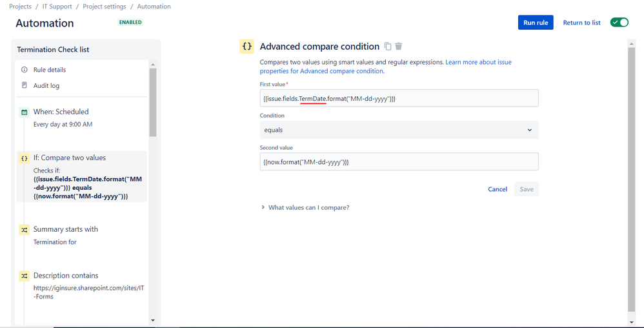The height and width of the screenshot is (328, 644).
Task: Click the main panel scrollbar
Action: (631, 179)
